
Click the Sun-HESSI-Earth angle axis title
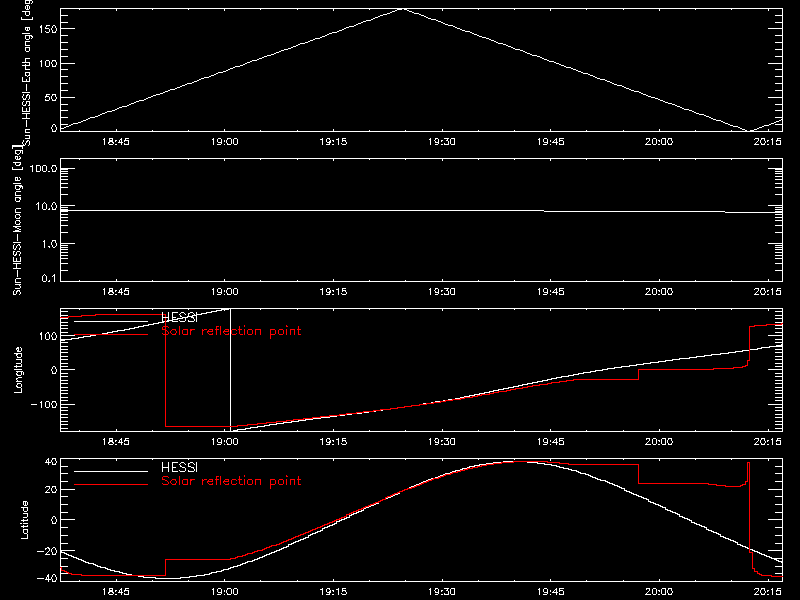[x=27, y=73]
